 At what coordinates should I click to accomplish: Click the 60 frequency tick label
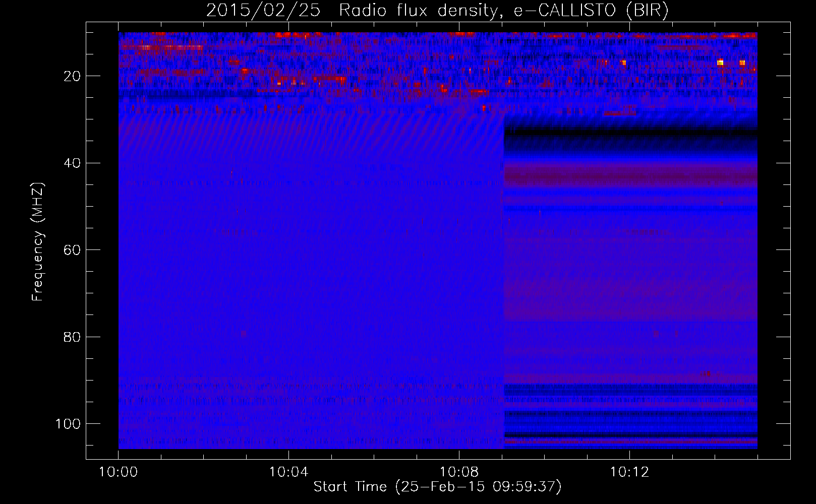(73, 249)
